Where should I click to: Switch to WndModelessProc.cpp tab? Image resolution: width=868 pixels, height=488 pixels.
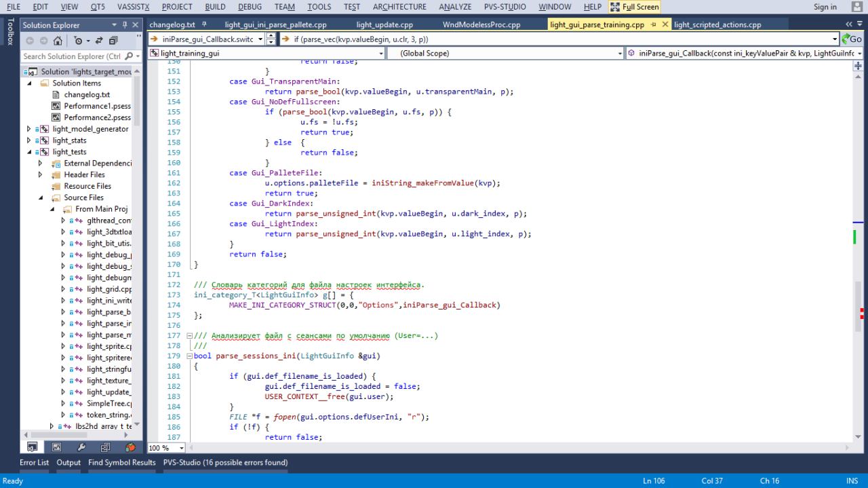[481, 25]
